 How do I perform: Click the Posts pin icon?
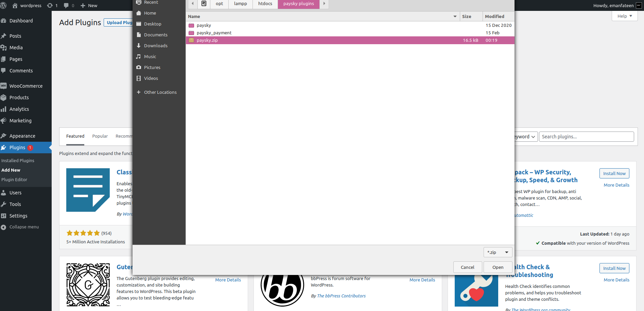pyautogui.click(x=4, y=36)
